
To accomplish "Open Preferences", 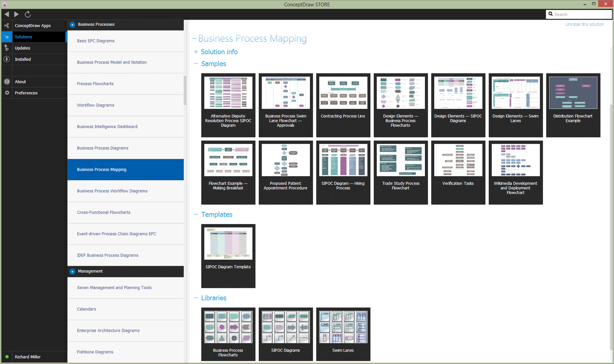I will click(26, 93).
